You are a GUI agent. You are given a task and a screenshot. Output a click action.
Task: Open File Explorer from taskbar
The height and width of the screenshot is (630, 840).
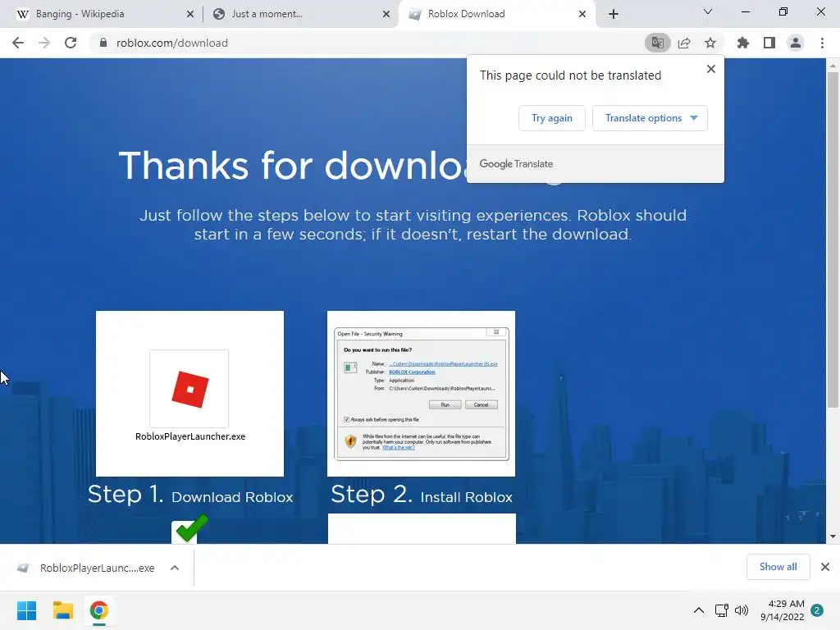62,610
